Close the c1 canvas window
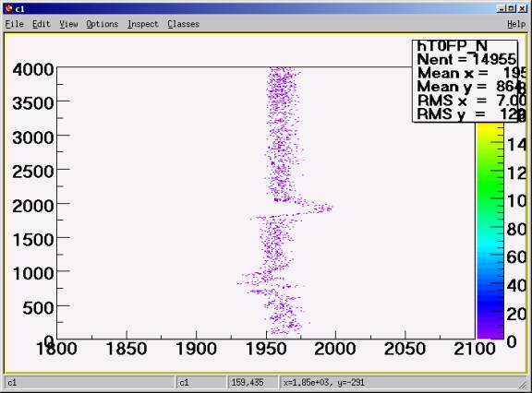This screenshot has width=532, height=393. click(x=523, y=9)
